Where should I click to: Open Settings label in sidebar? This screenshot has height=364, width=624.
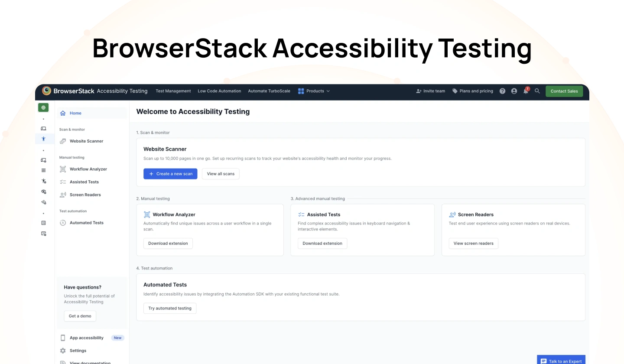[78, 351]
